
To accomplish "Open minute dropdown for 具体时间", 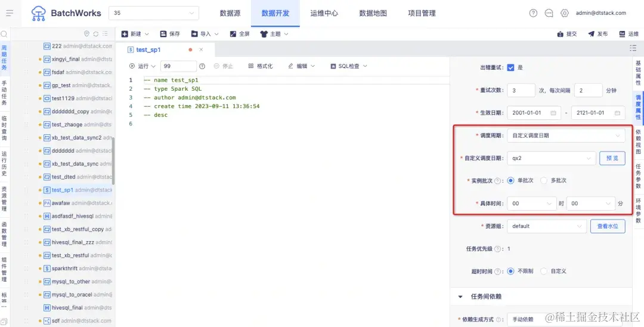I will coord(590,203).
